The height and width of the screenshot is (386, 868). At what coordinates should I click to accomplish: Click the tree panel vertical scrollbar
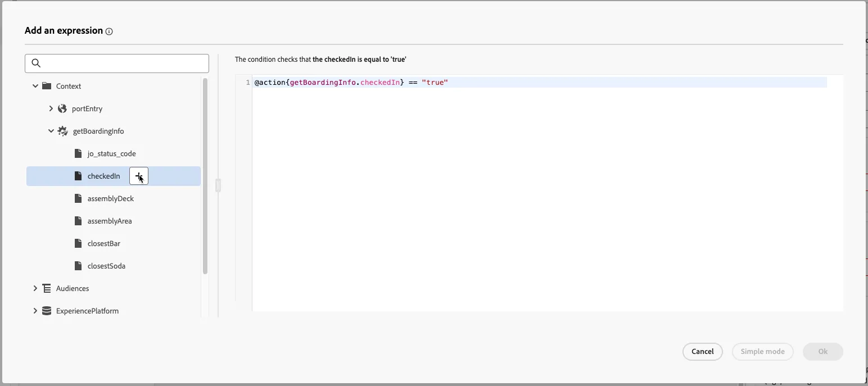[x=205, y=176]
